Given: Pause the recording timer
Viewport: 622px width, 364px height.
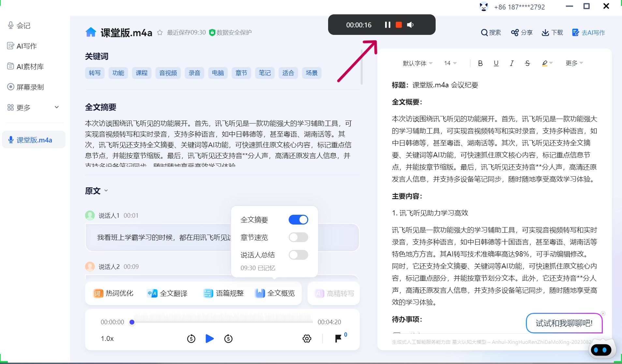Looking at the screenshot, I should 387,25.
